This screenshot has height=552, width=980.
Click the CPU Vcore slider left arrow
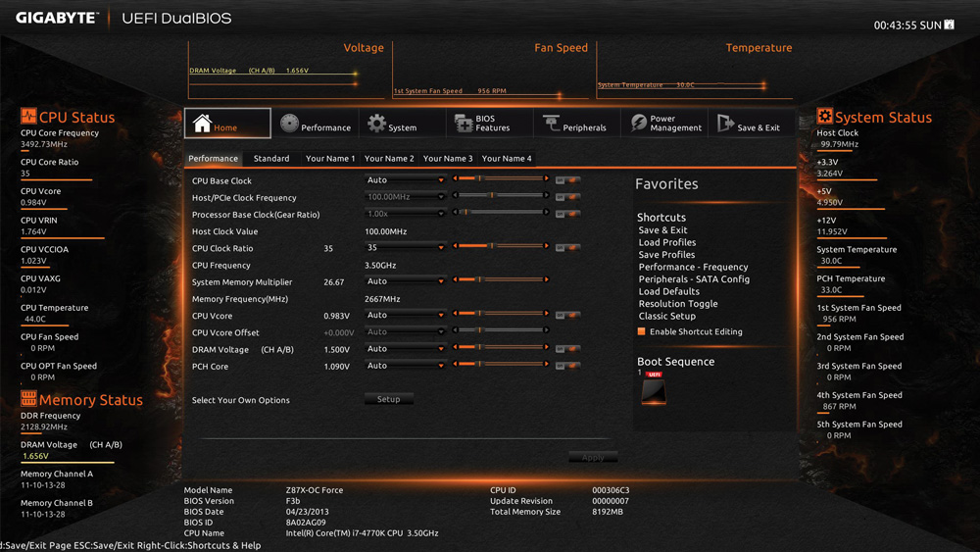click(x=456, y=314)
